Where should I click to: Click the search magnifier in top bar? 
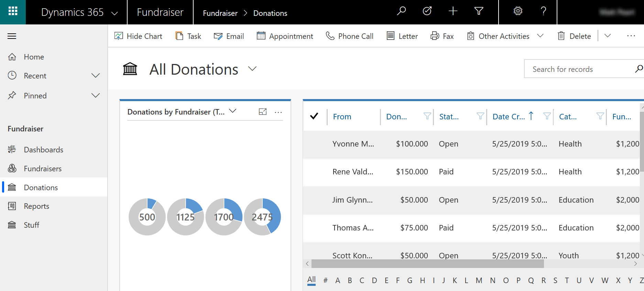click(x=401, y=11)
